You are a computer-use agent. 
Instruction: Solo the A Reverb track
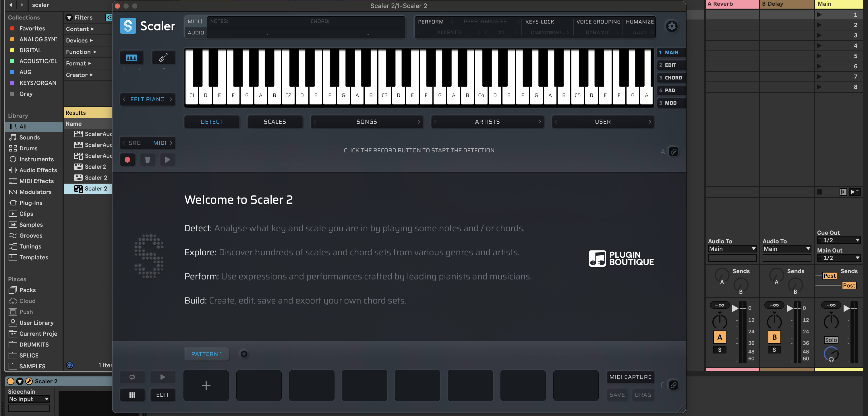click(719, 350)
